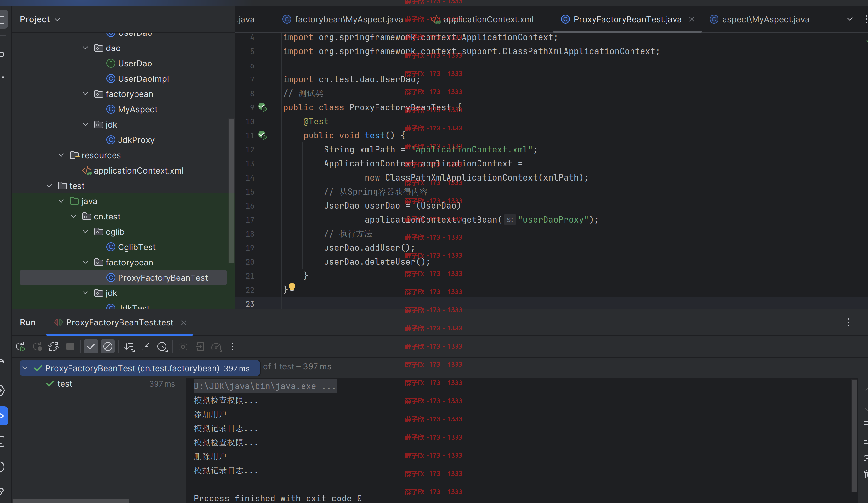
Task: Click the console output vertical scrollbar
Action: 854,436
